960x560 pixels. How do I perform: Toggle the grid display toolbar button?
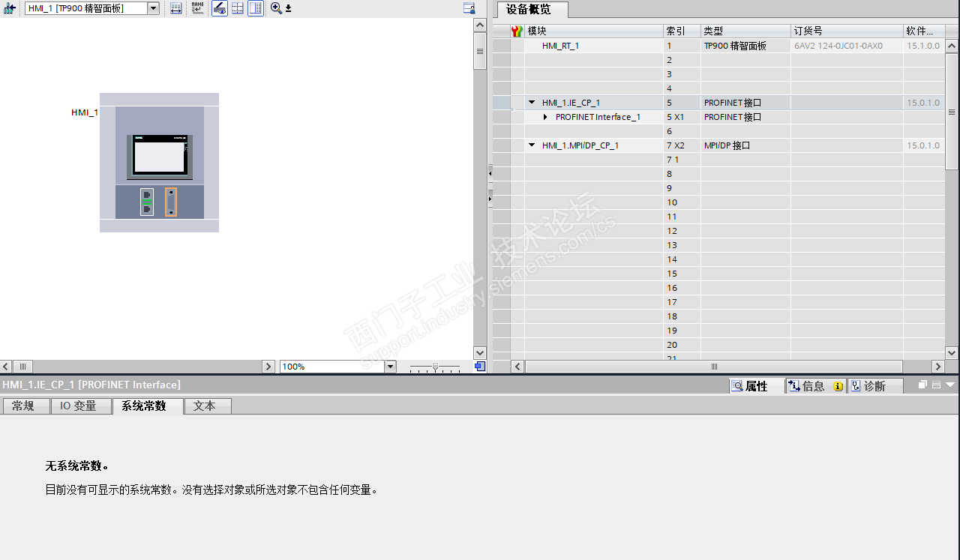pyautogui.click(x=238, y=8)
